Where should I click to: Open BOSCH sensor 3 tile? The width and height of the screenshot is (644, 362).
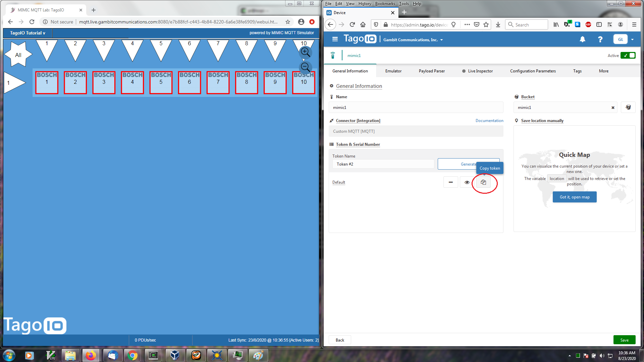click(104, 82)
